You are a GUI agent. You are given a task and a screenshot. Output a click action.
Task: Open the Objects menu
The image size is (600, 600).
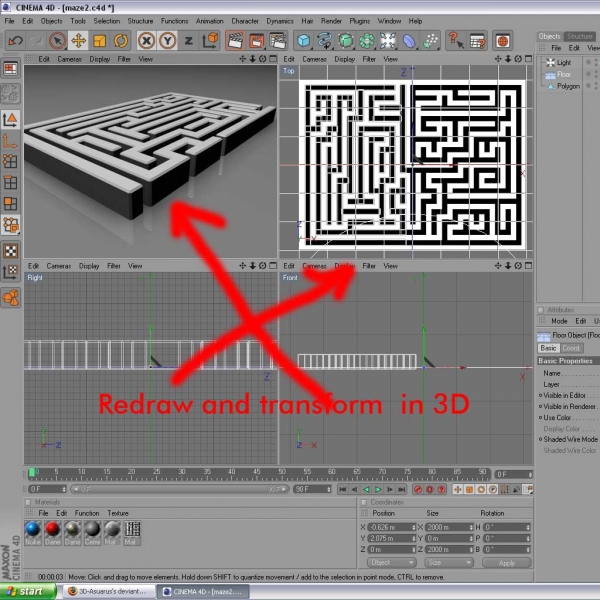point(51,21)
